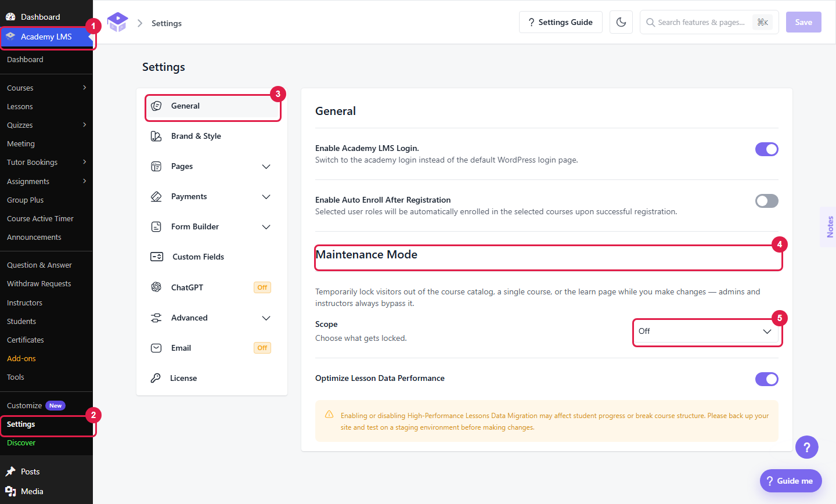Viewport: 836px width, 504px height.
Task: Click the License key icon
Action: click(x=156, y=378)
